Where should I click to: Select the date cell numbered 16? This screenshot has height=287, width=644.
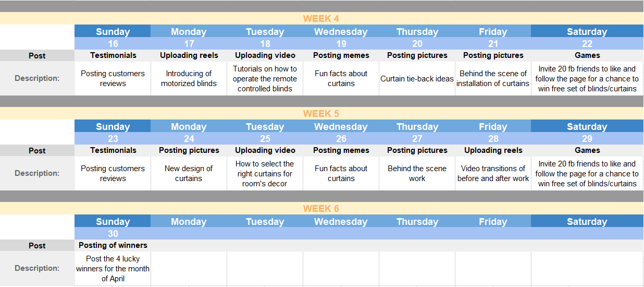click(x=113, y=44)
